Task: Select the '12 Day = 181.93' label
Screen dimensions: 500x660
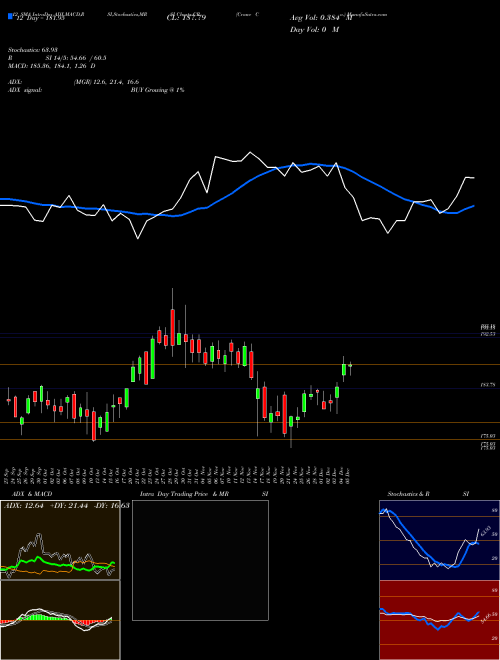Action: 39,19
